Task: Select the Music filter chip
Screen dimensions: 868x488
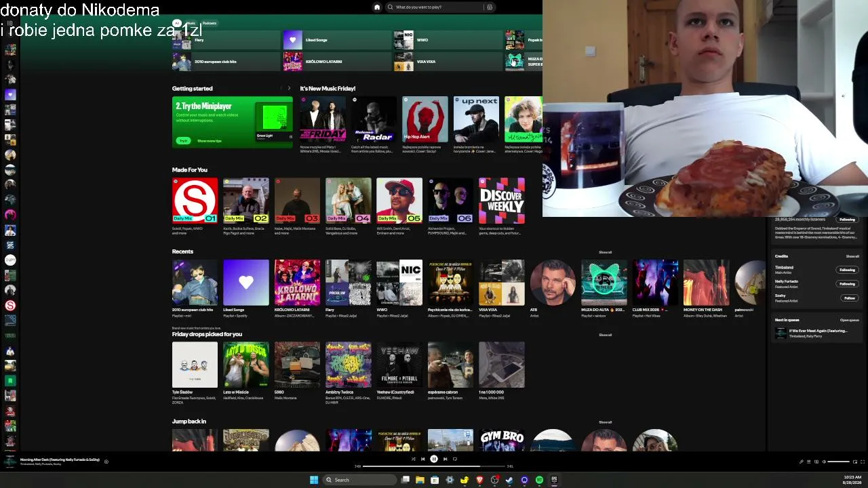Action: [191, 23]
